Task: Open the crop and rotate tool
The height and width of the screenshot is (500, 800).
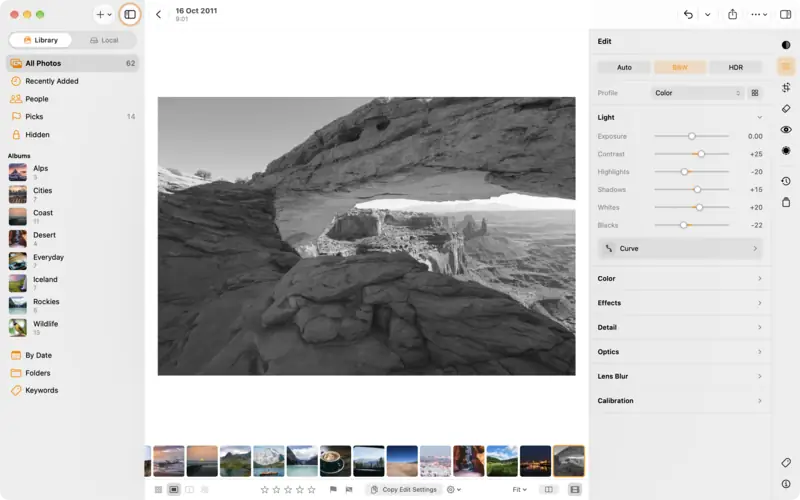Action: point(786,87)
